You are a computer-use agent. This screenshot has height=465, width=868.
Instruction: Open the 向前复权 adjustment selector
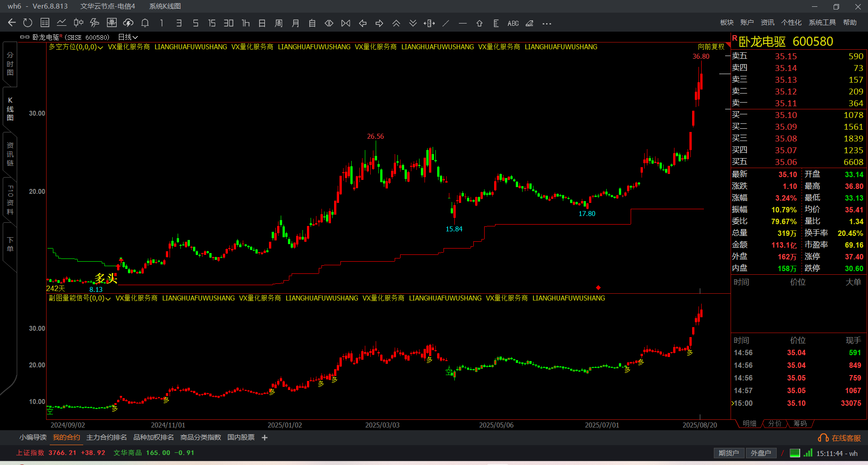tap(711, 47)
